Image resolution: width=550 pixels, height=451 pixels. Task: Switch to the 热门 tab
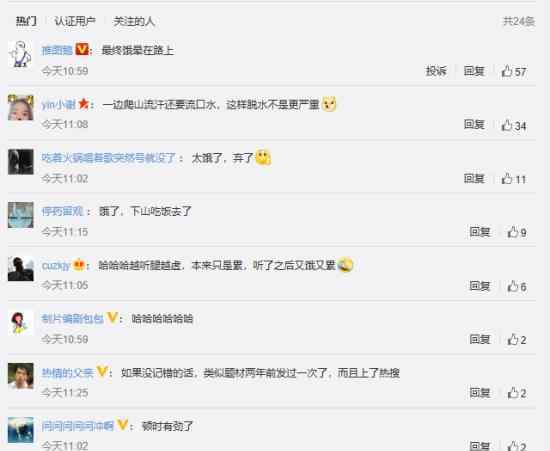point(26,21)
